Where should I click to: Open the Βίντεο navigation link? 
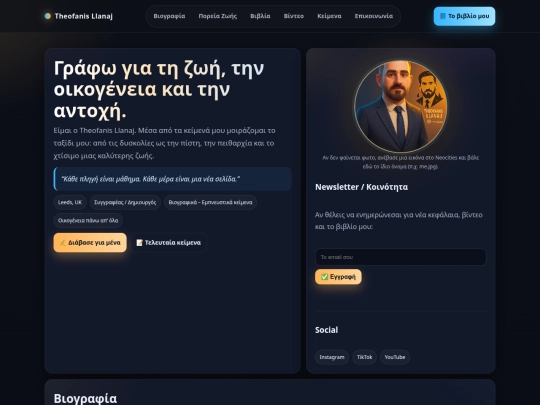(x=294, y=16)
